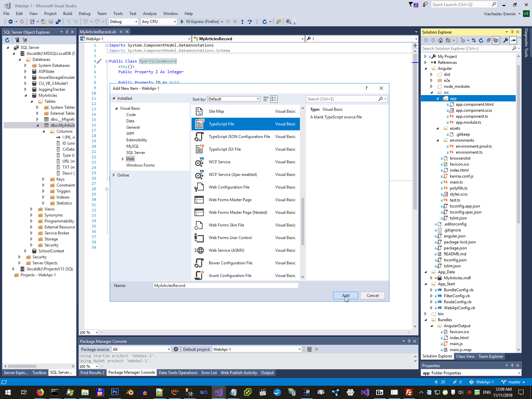This screenshot has width=532, height=399.
Task: Select the TypeScript JSON Configuration File template
Action: pos(246,137)
